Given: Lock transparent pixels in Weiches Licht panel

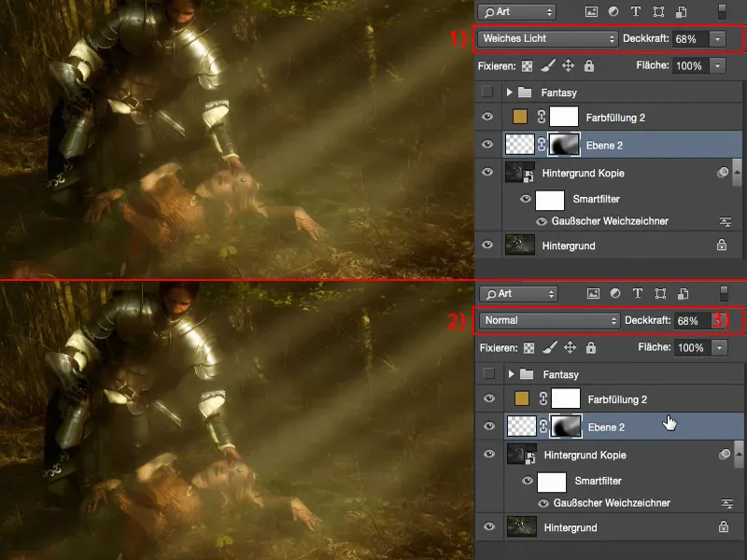Looking at the screenshot, I should (527, 65).
